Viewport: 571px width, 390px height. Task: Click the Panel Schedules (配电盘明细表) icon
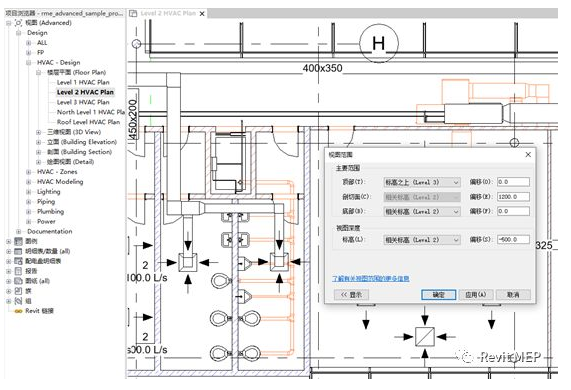18,261
